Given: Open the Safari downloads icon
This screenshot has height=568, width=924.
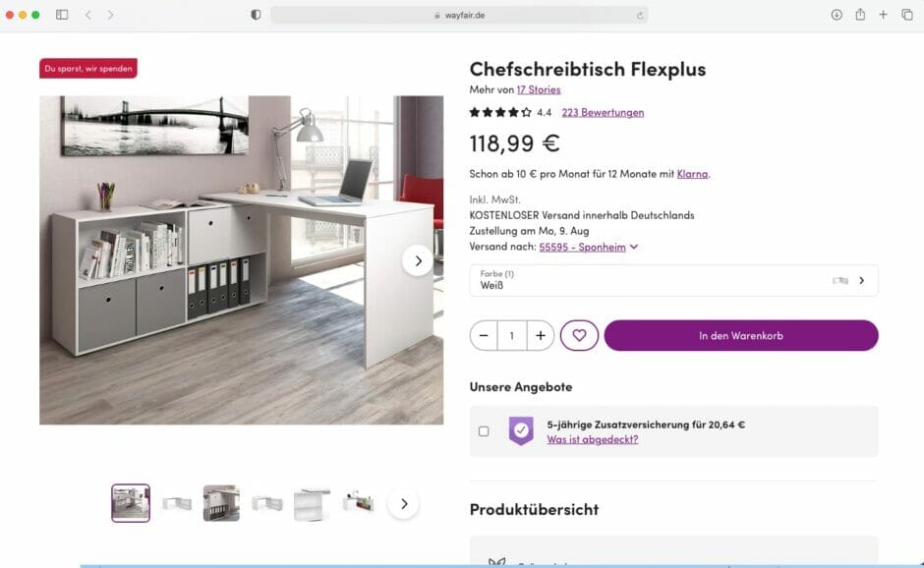Looking at the screenshot, I should tap(837, 15).
